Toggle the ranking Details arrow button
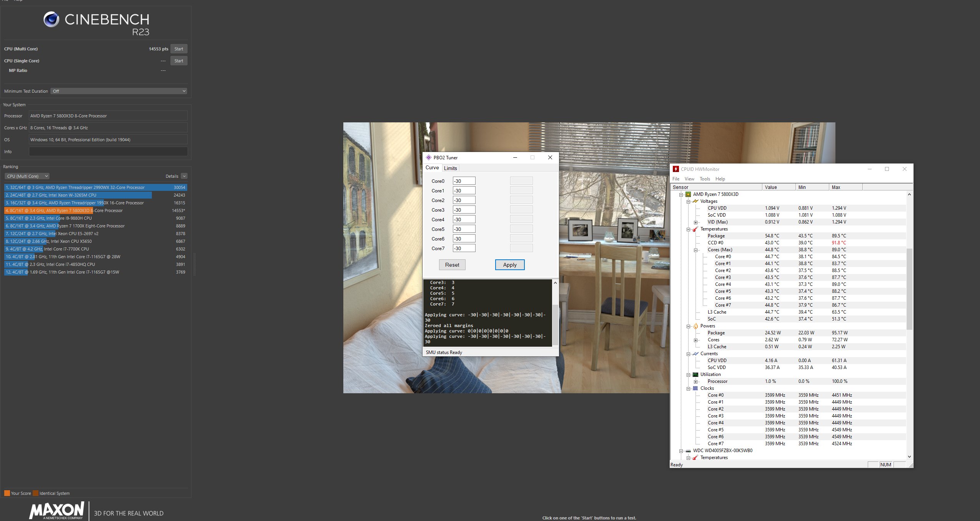980x521 pixels. [x=184, y=176]
